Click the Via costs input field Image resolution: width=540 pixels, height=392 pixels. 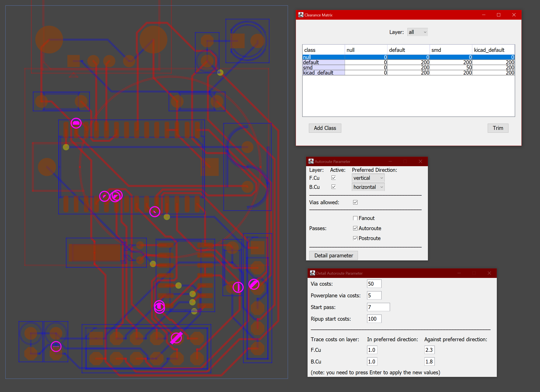tap(374, 284)
